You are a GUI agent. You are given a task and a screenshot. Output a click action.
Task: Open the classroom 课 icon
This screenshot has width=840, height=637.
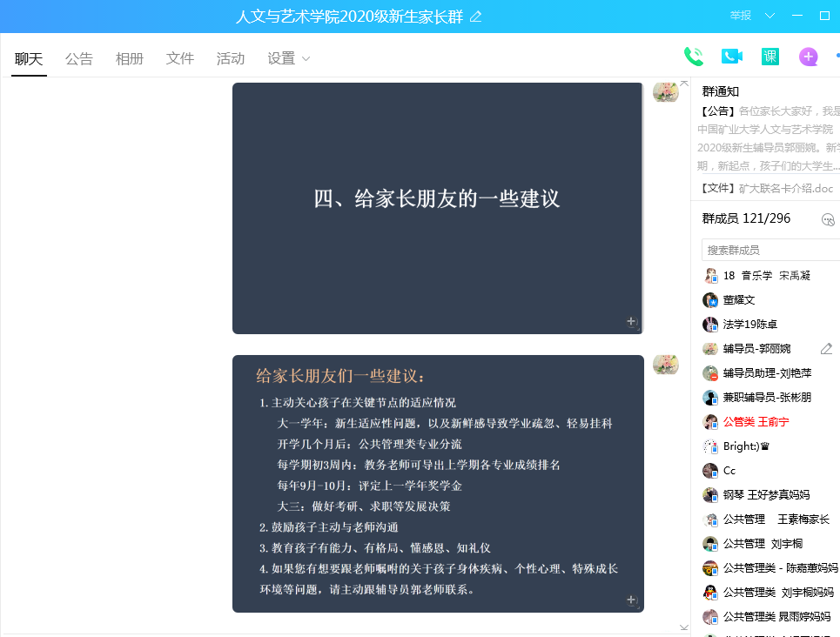769,57
